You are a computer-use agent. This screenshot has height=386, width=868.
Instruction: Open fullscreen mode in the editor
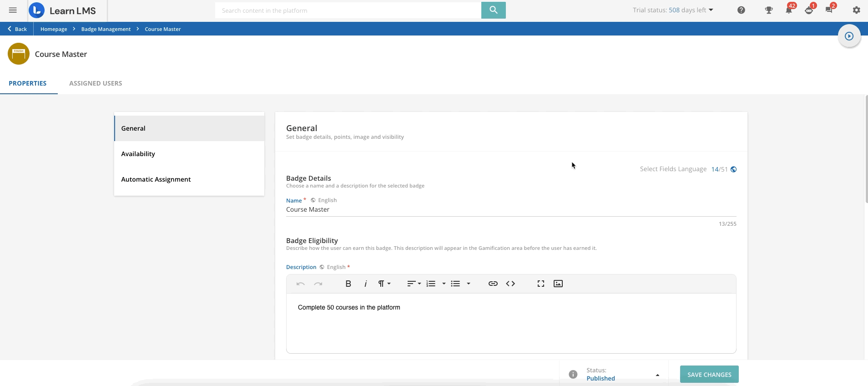pyautogui.click(x=540, y=284)
